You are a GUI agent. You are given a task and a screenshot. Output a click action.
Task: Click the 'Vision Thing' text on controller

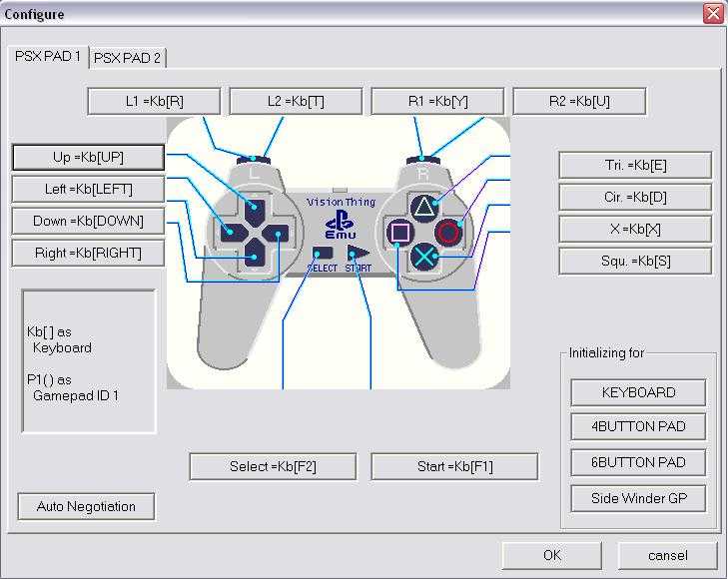click(x=342, y=202)
